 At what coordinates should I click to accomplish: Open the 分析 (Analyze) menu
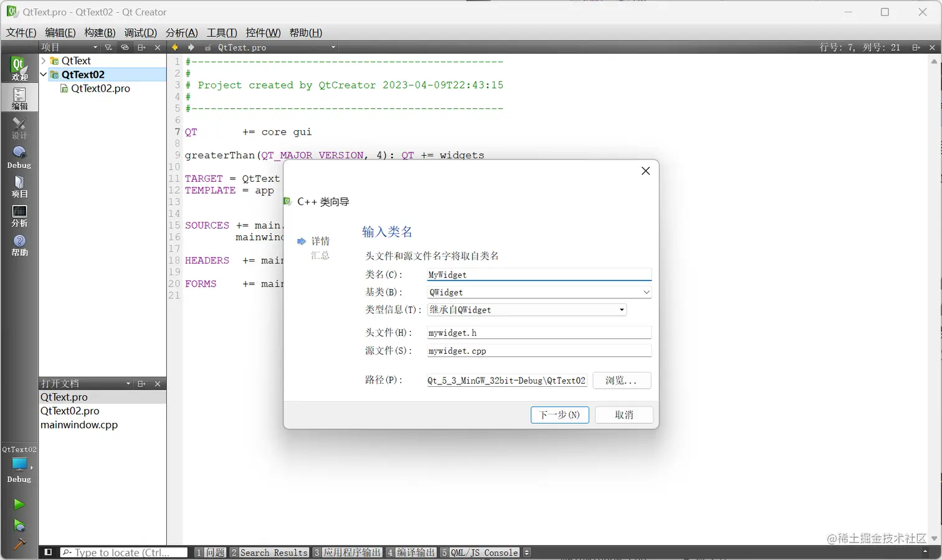click(181, 32)
